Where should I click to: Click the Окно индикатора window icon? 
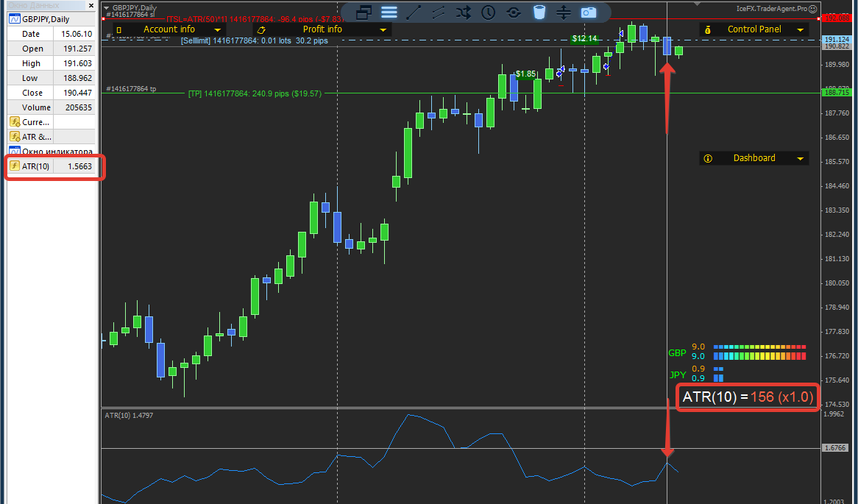14,151
